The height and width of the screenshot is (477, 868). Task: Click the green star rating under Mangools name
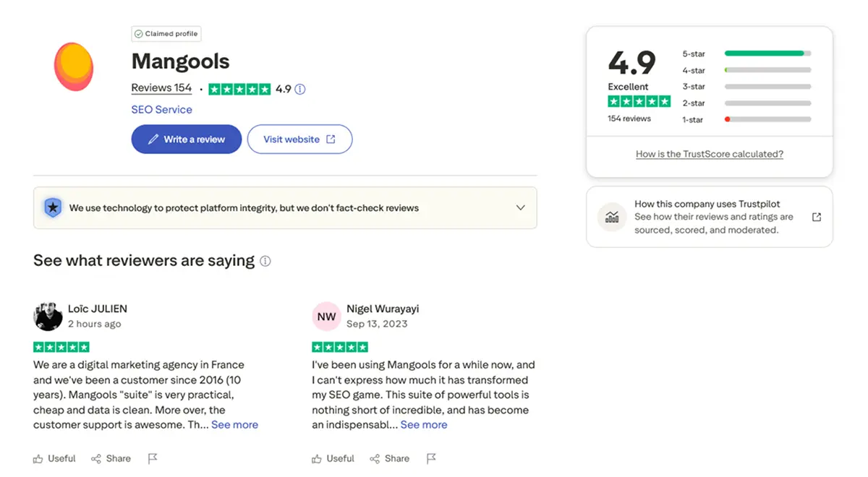pos(239,88)
